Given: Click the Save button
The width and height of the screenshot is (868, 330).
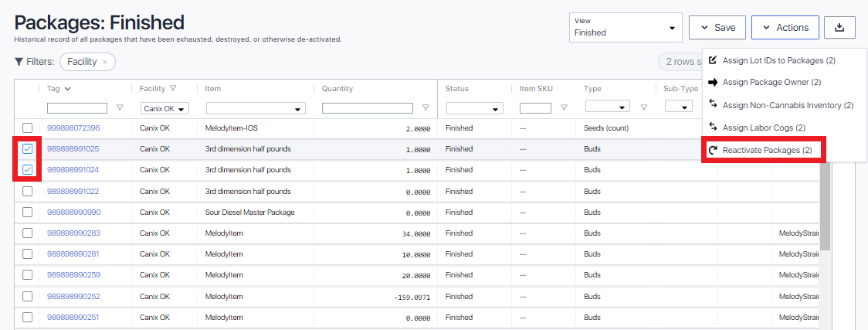Looking at the screenshot, I should [x=717, y=27].
